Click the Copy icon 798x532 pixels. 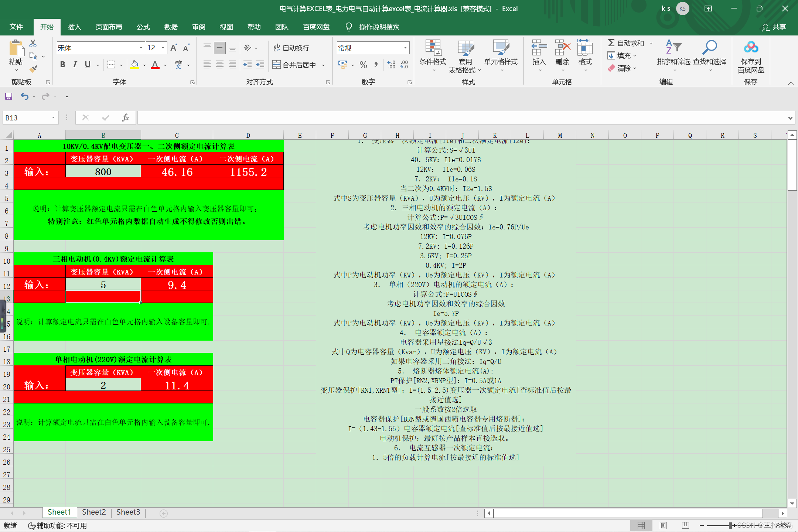pyautogui.click(x=33, y=56)
